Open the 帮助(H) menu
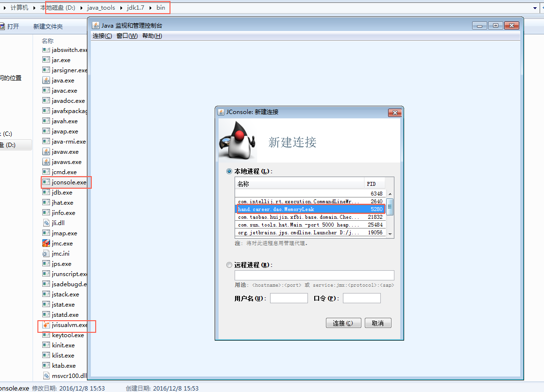Viewport: 544px width, 392px height. 152,36
